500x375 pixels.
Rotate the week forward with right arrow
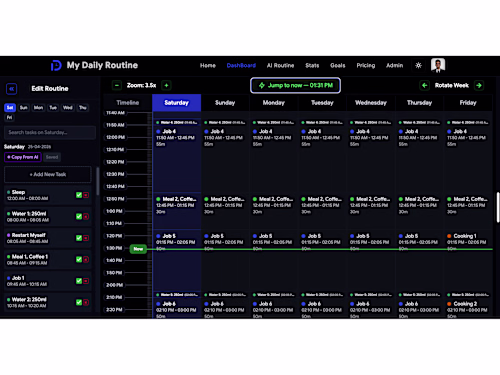tap(479, 85)
